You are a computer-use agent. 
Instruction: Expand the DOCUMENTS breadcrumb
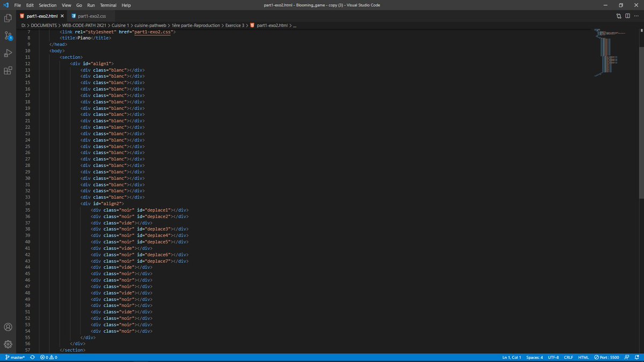tap(45, 25)
